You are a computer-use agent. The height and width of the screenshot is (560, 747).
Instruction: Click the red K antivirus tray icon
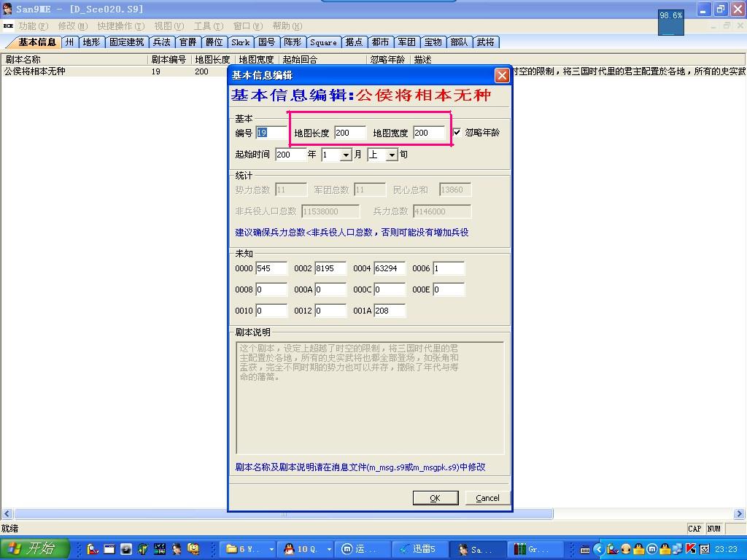(x=690, y=549)
